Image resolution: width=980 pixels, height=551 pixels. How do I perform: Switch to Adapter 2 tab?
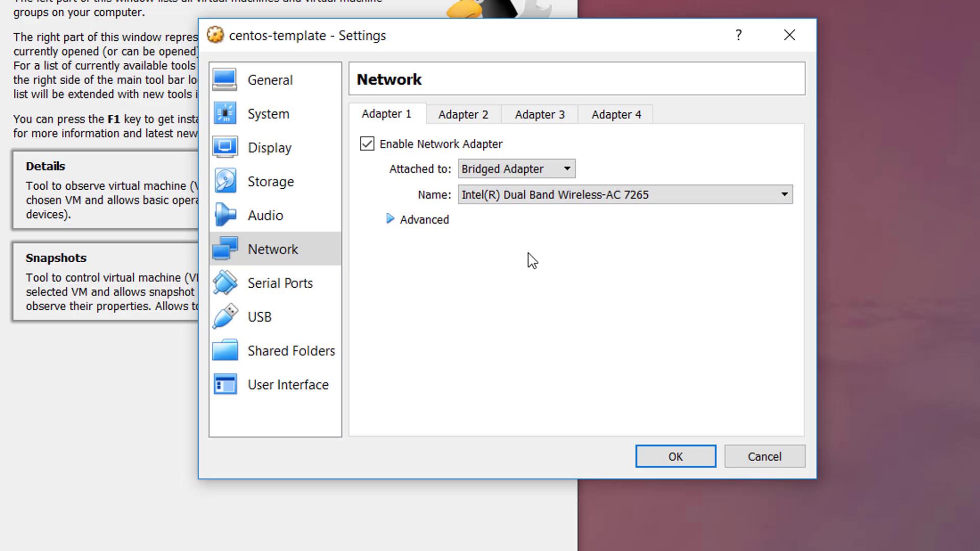coord(463,114)
